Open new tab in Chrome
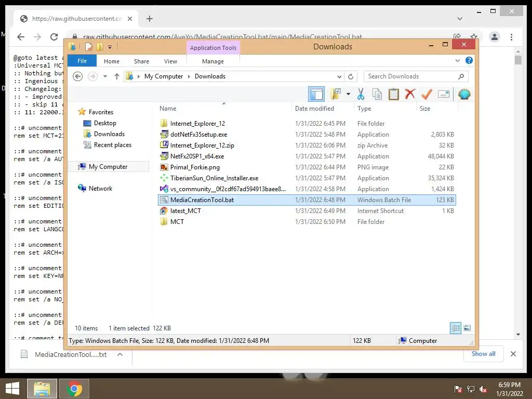This screenshot has height=399, width=532. click(149, 19)
